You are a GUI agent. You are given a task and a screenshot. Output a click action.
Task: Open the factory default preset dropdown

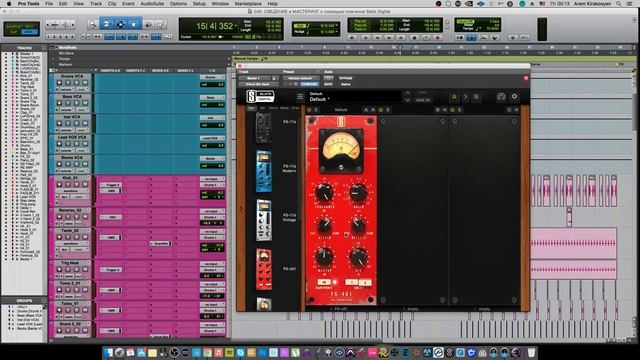coord(300,78)
